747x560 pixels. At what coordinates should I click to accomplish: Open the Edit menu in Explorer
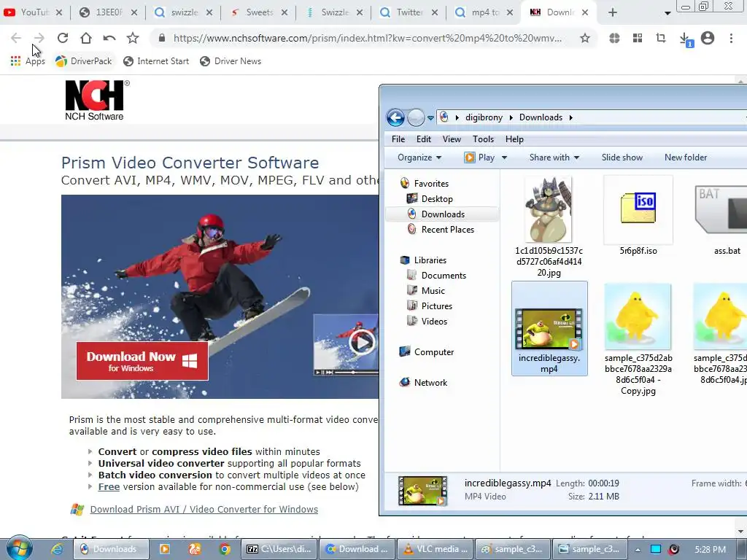424,139
